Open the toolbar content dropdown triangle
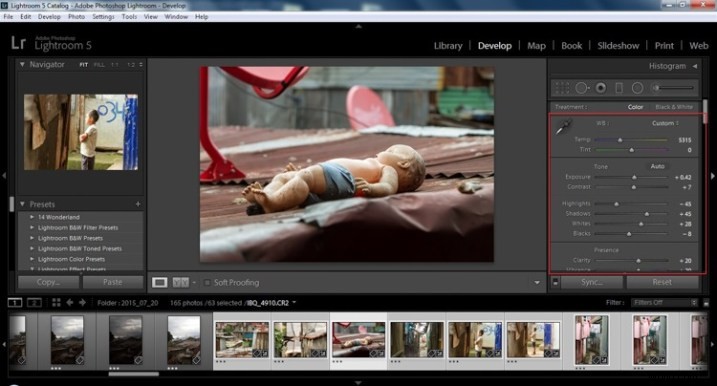The height and width of the screenshot is (386, 717). [x=537, y=283]
